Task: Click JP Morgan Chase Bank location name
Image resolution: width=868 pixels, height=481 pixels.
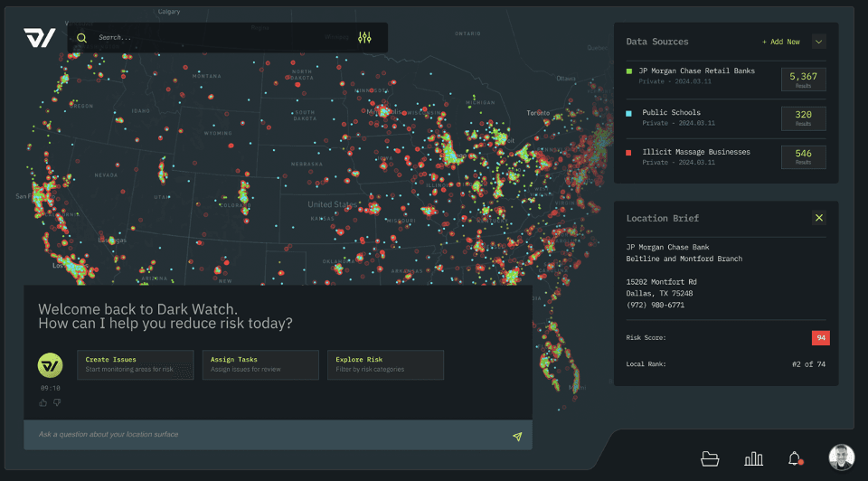Action: [667, 247]
